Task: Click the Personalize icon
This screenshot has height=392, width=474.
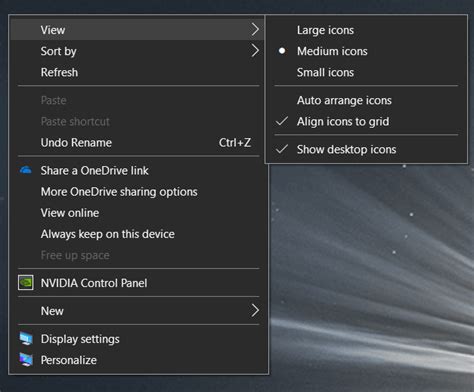Action: click(26, 360)
